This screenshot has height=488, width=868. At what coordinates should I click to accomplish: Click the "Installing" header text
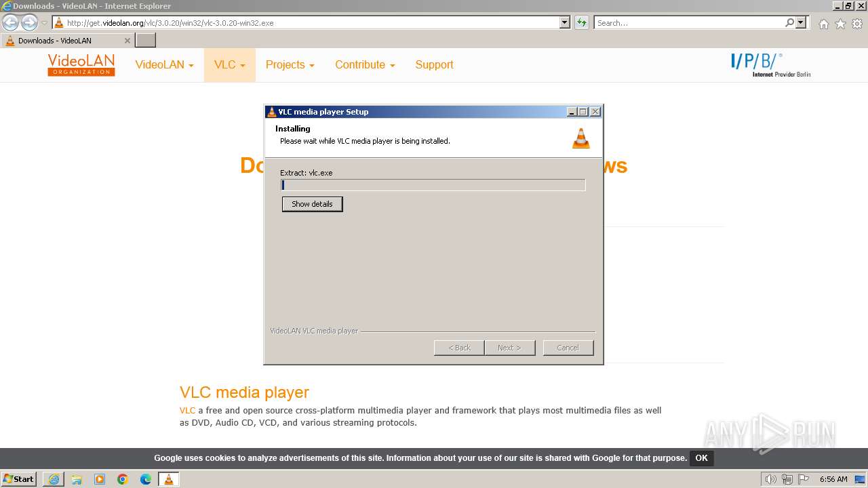pyautogui.click(x=293, y=129)
